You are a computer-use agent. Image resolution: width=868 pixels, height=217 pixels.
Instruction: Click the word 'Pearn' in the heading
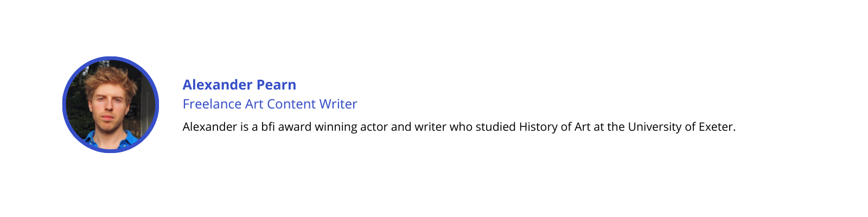pos(276,85)
